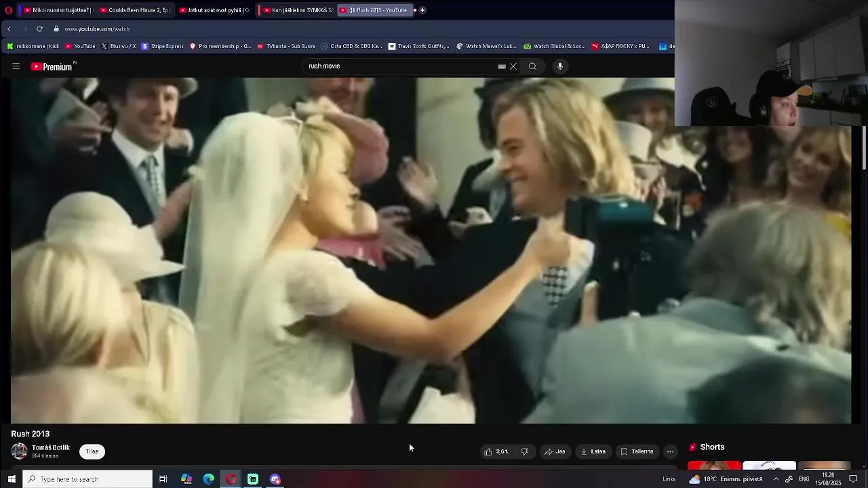Click in the rush movie search field
The height and width of the screenshot is (488, 868).
pyautogui.click(x=400, y=66)
